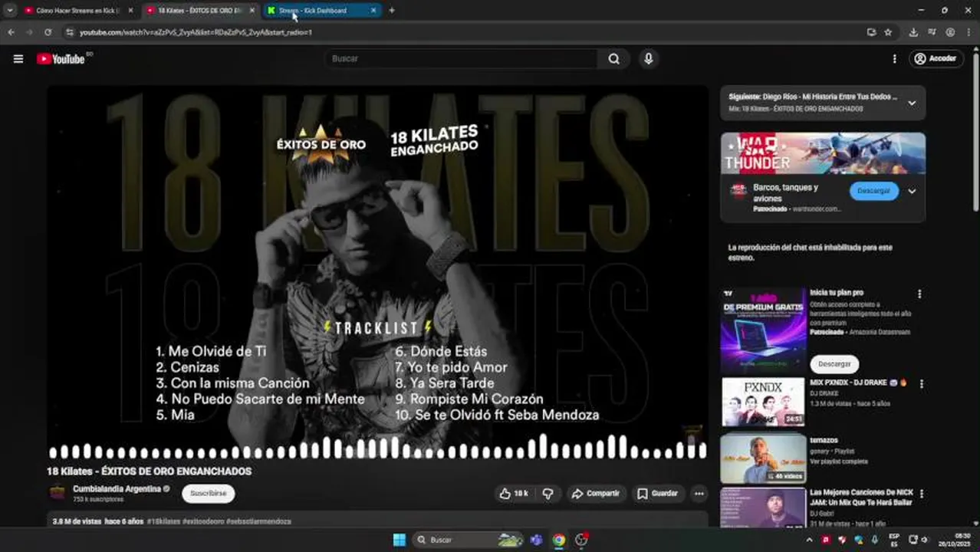Open the War Thunder ad banner

(x=823, y=153)
